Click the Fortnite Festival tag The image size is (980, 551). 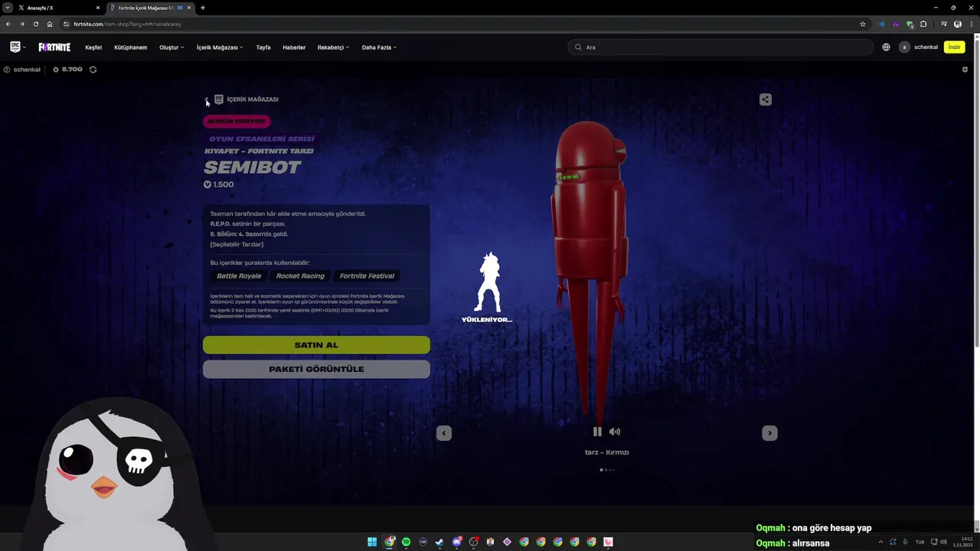click(x=367, y=276)
